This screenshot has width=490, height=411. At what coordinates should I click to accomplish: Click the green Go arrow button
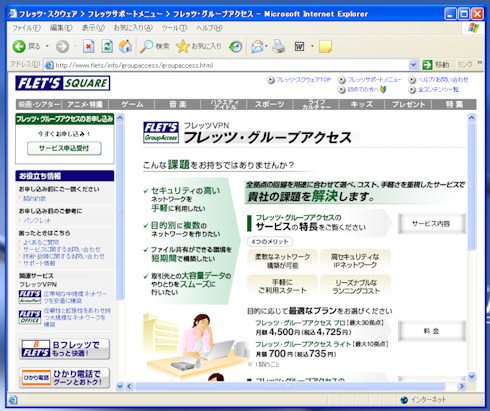click(x=427, y=65)
